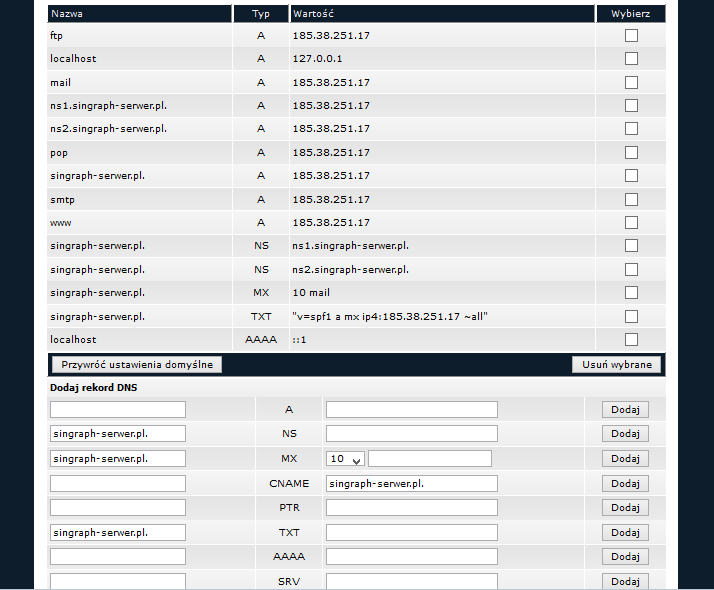Select the pop record checkbox
Viewport: 714px width, 590px height.
[631, 153]
